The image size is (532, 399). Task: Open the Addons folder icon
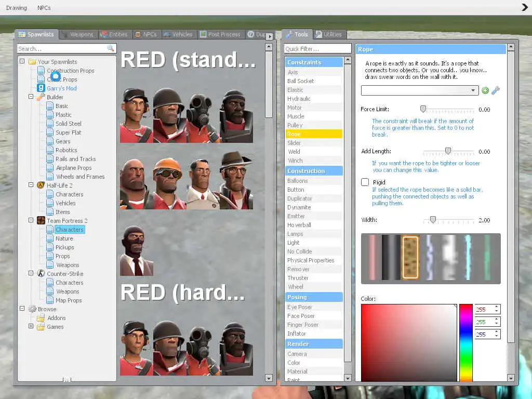click(41, 318)
